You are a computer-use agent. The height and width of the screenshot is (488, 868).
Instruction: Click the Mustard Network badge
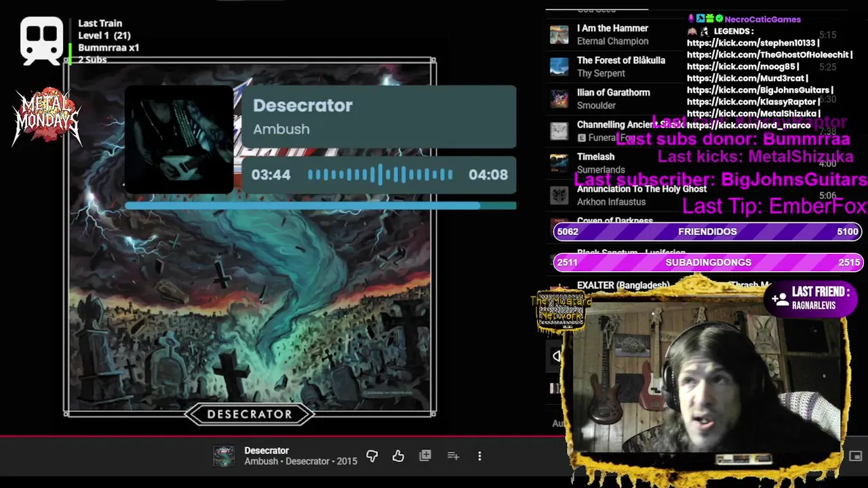coord(561,312)
